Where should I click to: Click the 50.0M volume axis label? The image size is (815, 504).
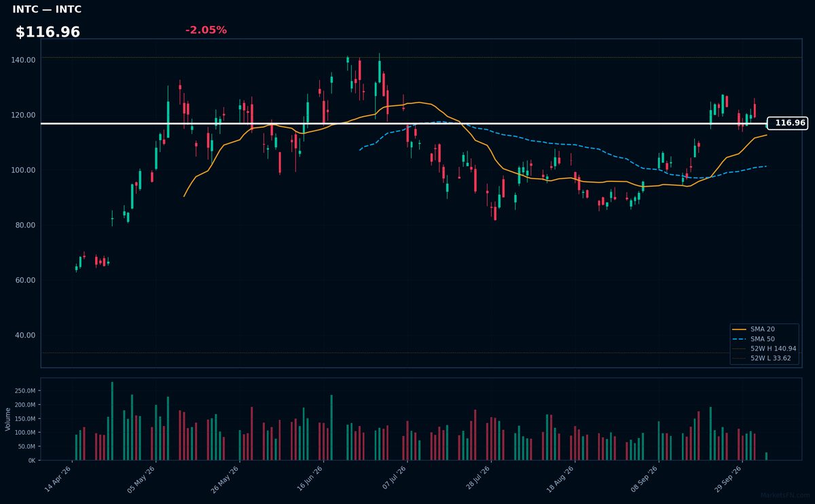[27, 446]
